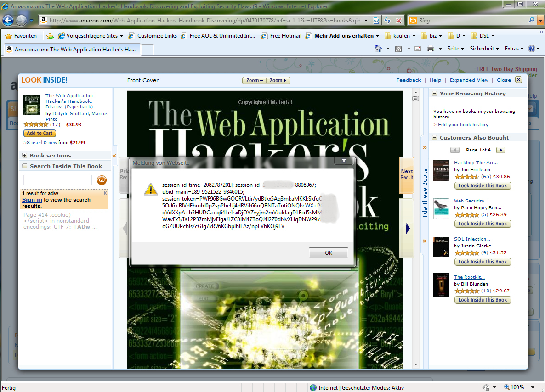Click the browser Back arrow button
The width and height of the screenshot is (545, 392).
pos(8,21)
